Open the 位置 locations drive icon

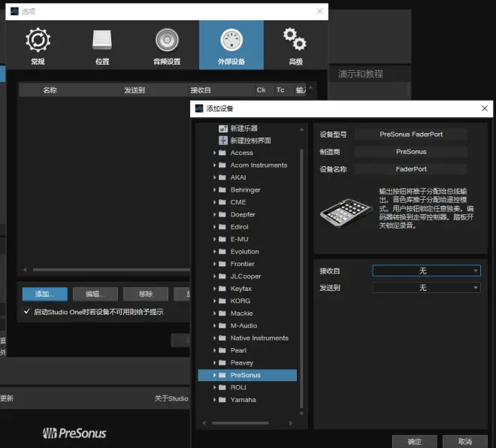[102, 40]
